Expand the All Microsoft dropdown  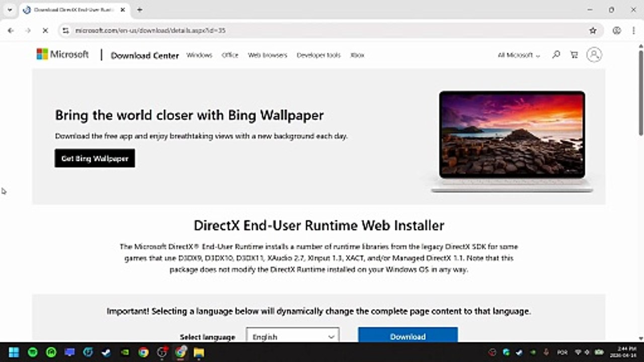point(519,55)
